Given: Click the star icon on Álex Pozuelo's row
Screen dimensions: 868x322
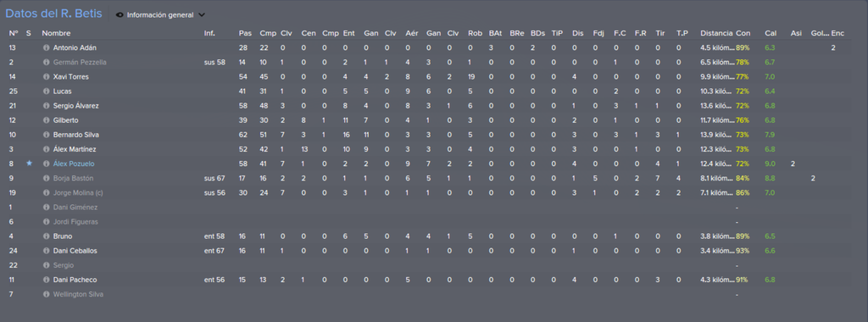Looking at the screenshot, I should [29, 164].
